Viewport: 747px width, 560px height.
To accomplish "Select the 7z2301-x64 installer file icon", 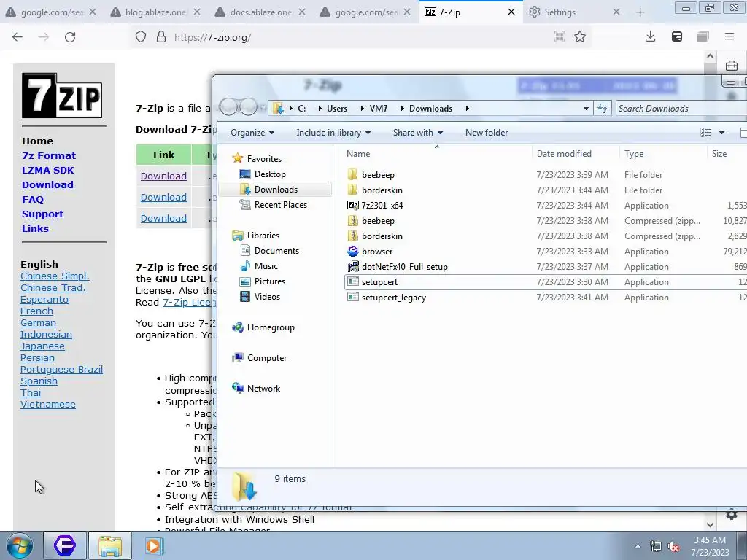I will click(352, 206).
